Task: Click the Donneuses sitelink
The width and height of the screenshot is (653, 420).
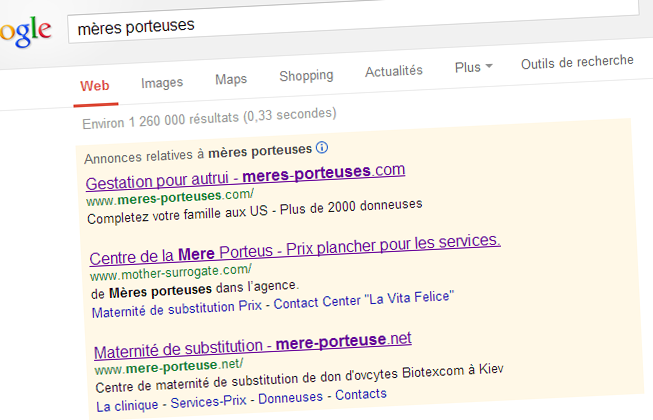Action: click(x=292, y=397)
